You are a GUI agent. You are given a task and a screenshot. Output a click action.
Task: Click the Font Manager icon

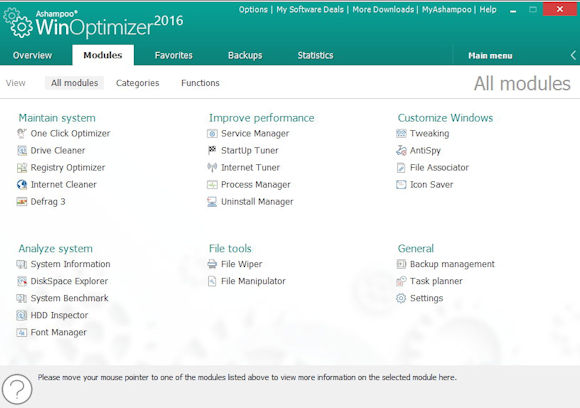pyautogui.click(x=22, y=332)
